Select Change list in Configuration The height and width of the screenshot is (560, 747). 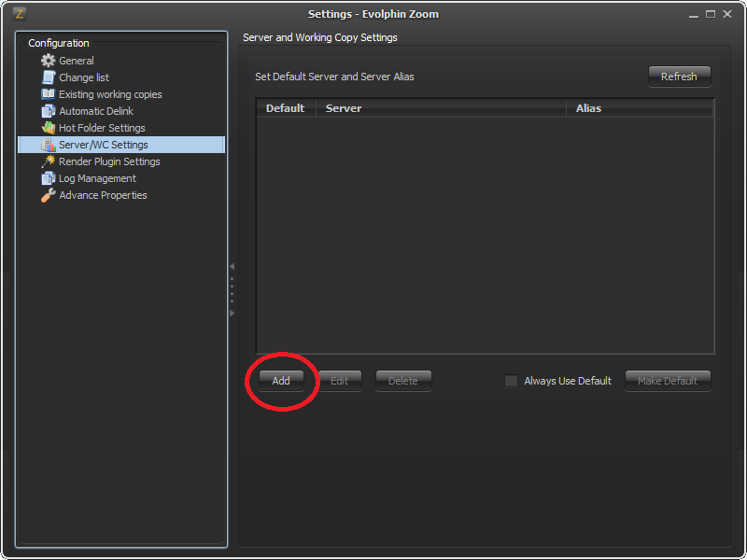coord(84,77)
